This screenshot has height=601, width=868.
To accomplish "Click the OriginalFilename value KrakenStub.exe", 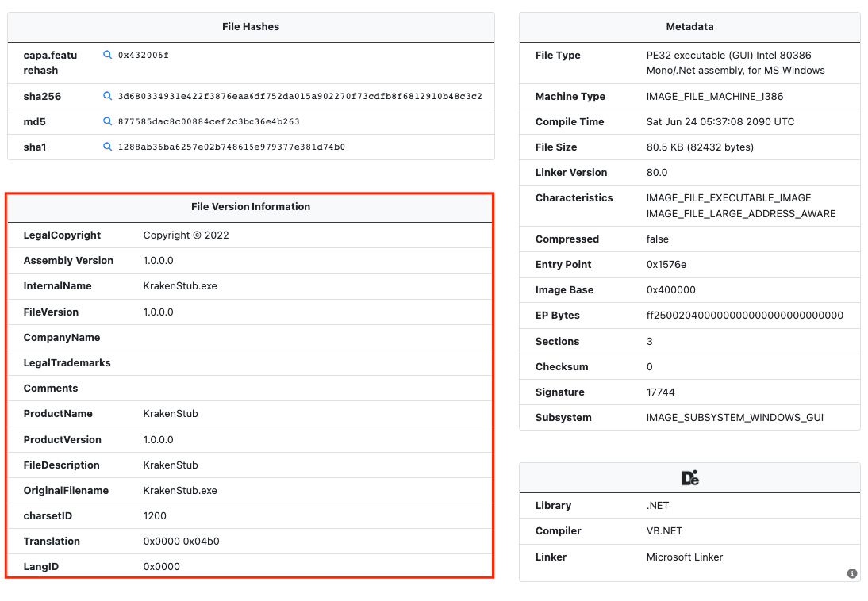I will point(180,490).
